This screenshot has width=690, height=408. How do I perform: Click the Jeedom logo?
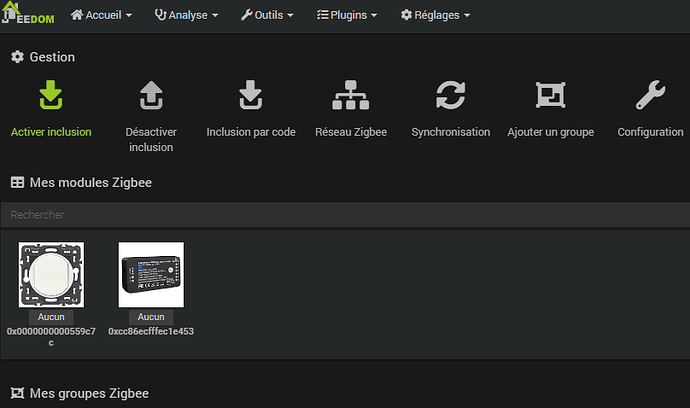point(28,14)
